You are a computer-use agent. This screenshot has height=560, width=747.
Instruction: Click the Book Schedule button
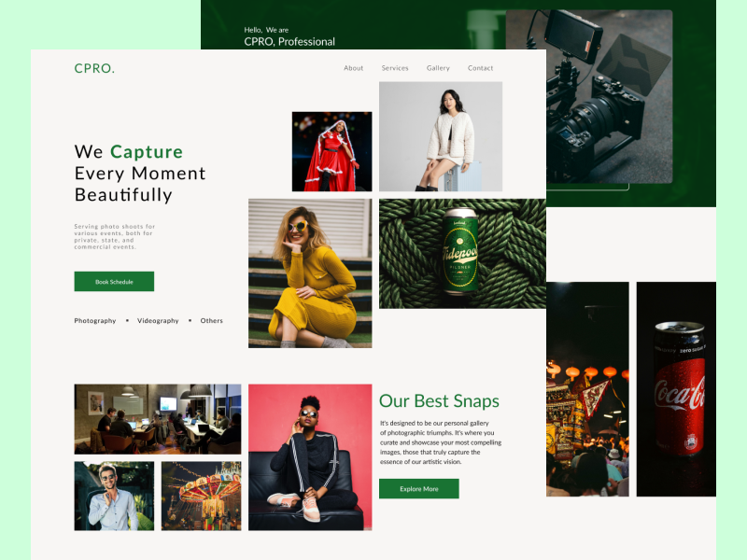point(115,281)
